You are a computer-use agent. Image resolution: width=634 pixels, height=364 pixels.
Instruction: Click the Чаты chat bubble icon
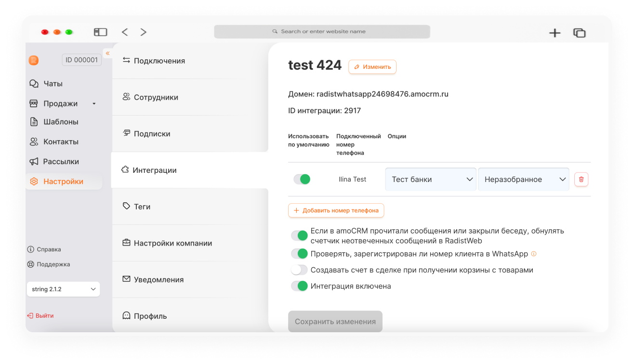click(34, 84)
